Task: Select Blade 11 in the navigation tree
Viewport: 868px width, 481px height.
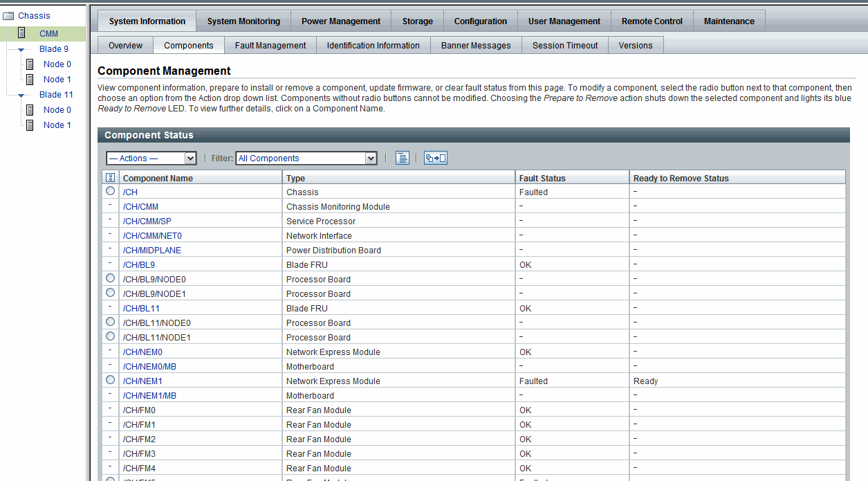Action: [x=56, y=95]
